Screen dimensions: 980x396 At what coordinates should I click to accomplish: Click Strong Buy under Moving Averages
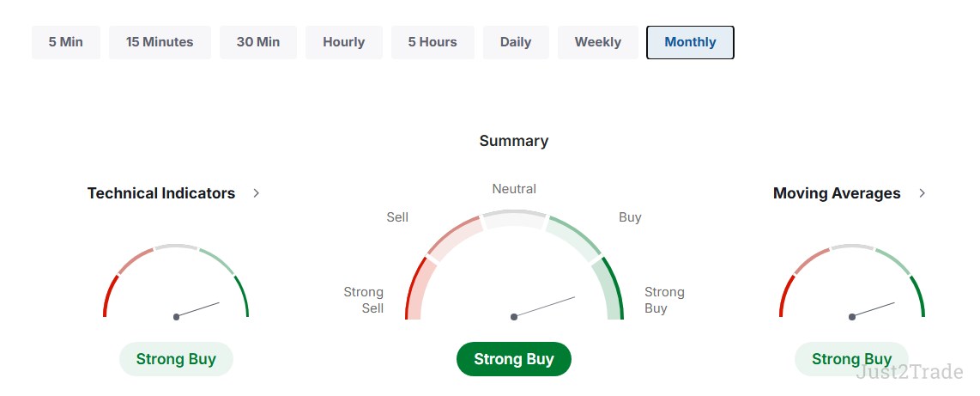click(x=851, y=359)
